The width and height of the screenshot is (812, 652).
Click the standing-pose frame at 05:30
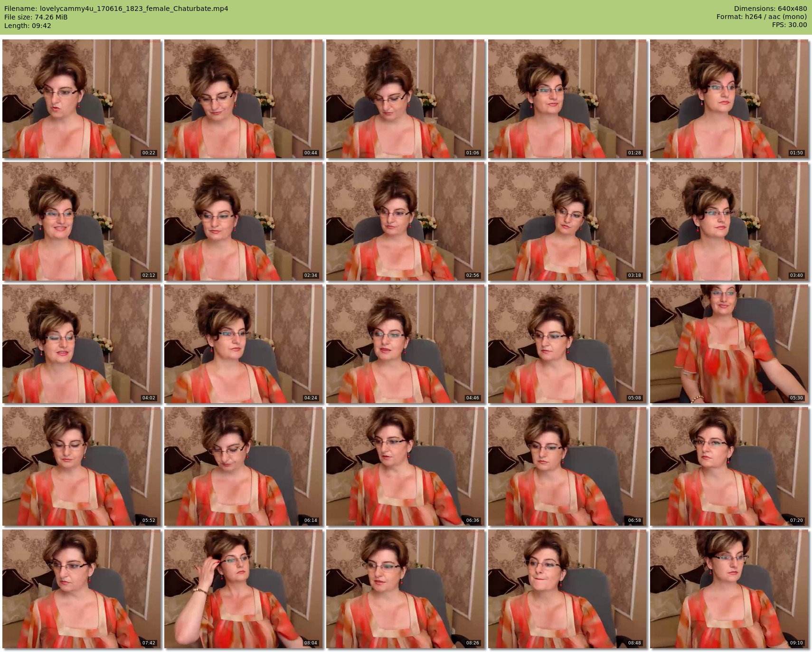729,344
